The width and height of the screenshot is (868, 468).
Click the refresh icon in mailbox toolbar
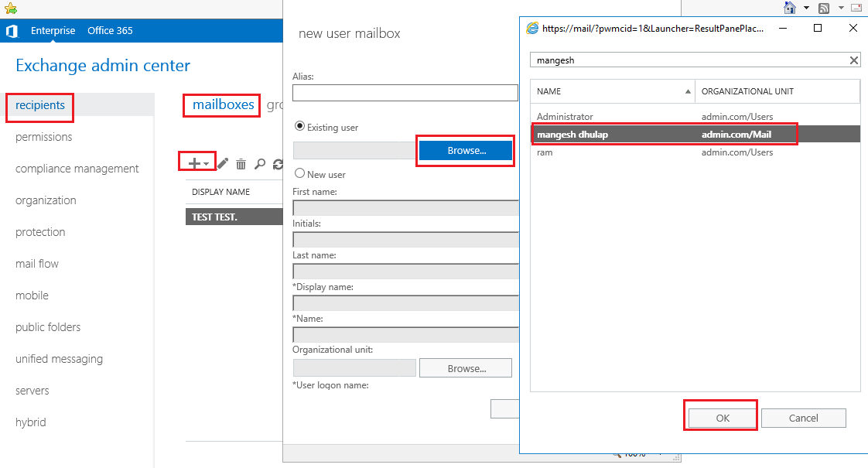(x=278, y=164)
